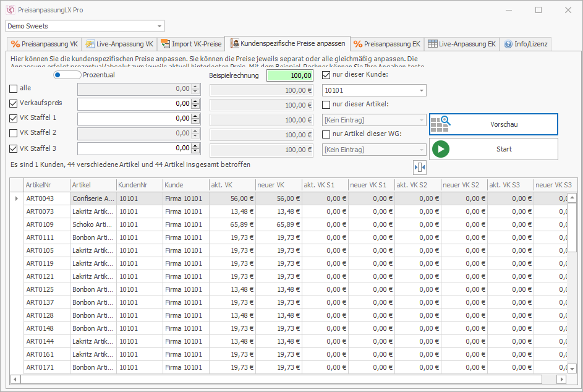Click the Import VK-Preise tab icon
The image size is (583, 392).
tap(165, 45)
